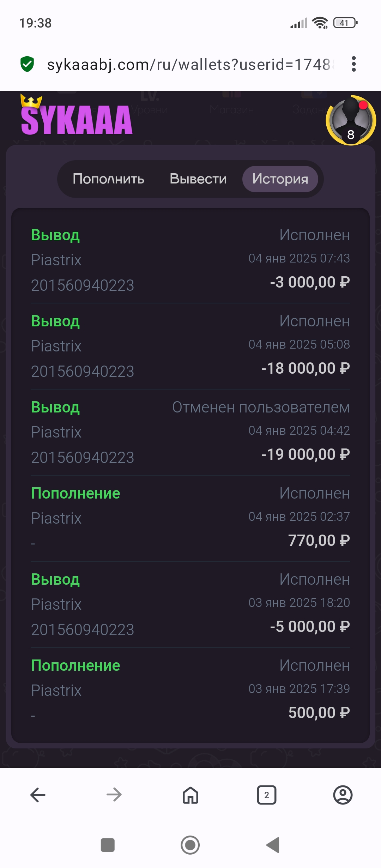Tap the Отменен пользователем withdrawal status
The height and width of the screenshot is (868, 381).
261,408
